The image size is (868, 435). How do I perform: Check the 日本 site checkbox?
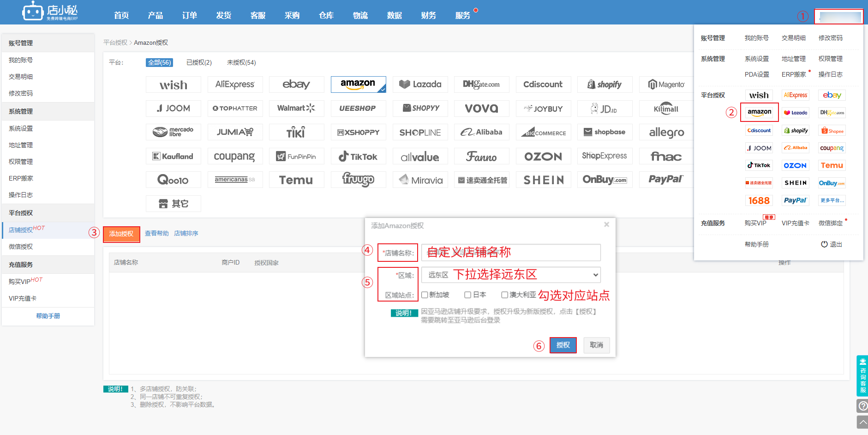pyautogui.click(x=467, y=295)
